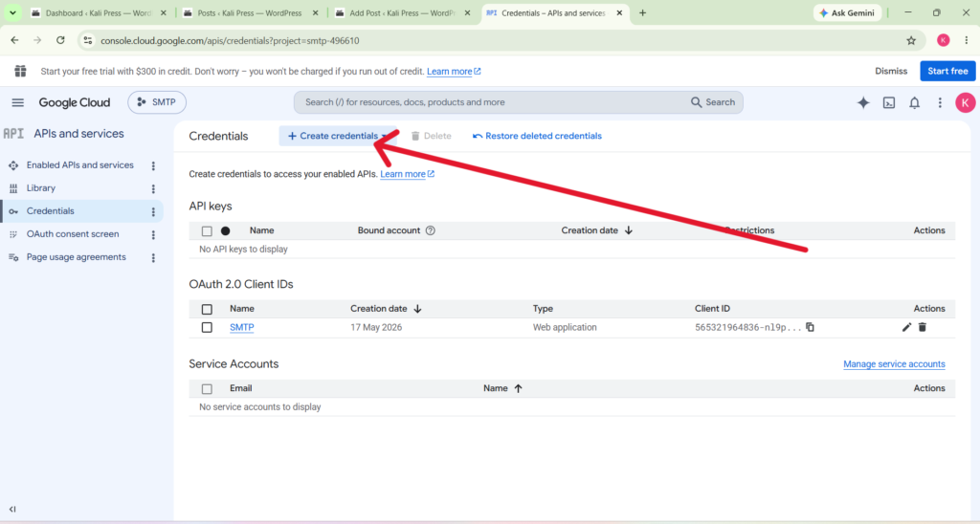Open the Chrome three-dot menu
The height and width of the screenshot is (524, 980).
(967, 40)
